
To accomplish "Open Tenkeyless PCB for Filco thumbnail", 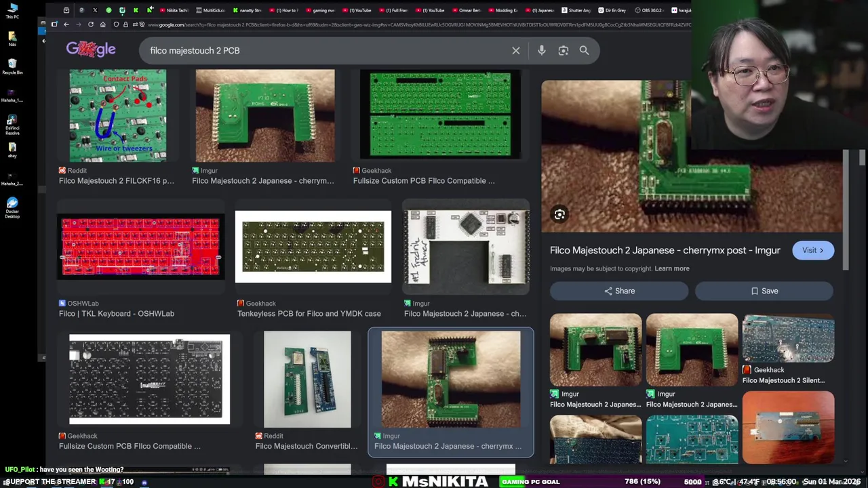I will 313,247.
